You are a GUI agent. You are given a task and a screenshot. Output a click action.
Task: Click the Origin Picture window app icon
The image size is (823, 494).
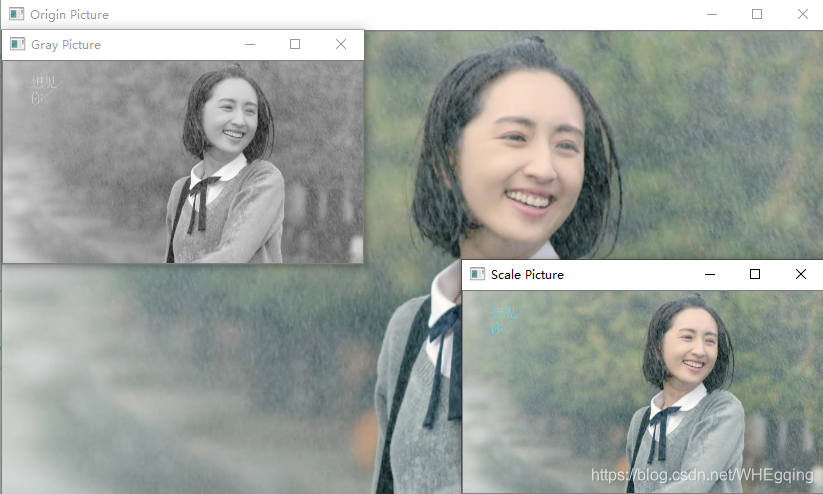point(16,14)
